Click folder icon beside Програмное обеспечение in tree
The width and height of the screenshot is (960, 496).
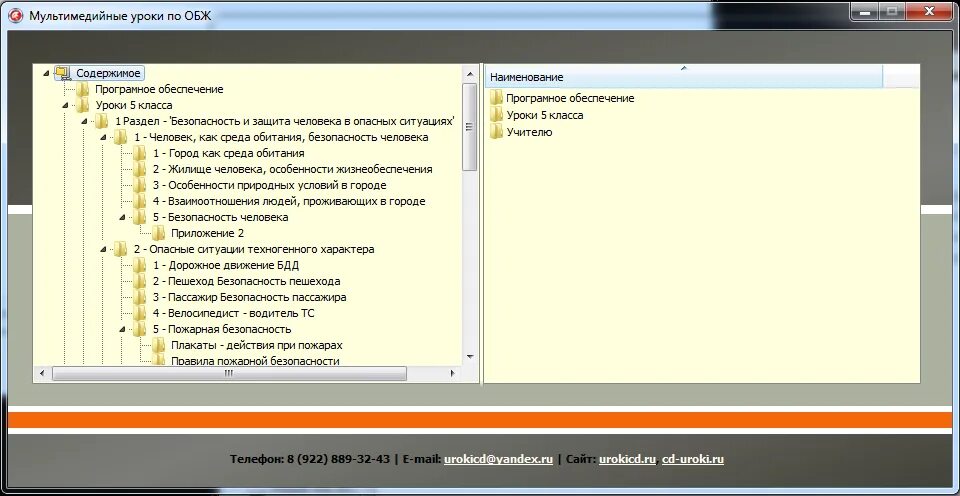[x=82, y=89]
